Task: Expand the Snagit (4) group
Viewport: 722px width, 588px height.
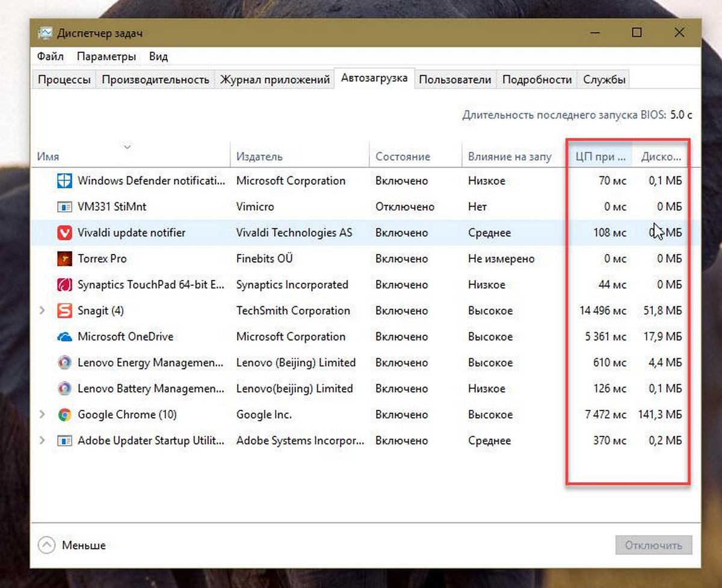Action: coord(42,311)
